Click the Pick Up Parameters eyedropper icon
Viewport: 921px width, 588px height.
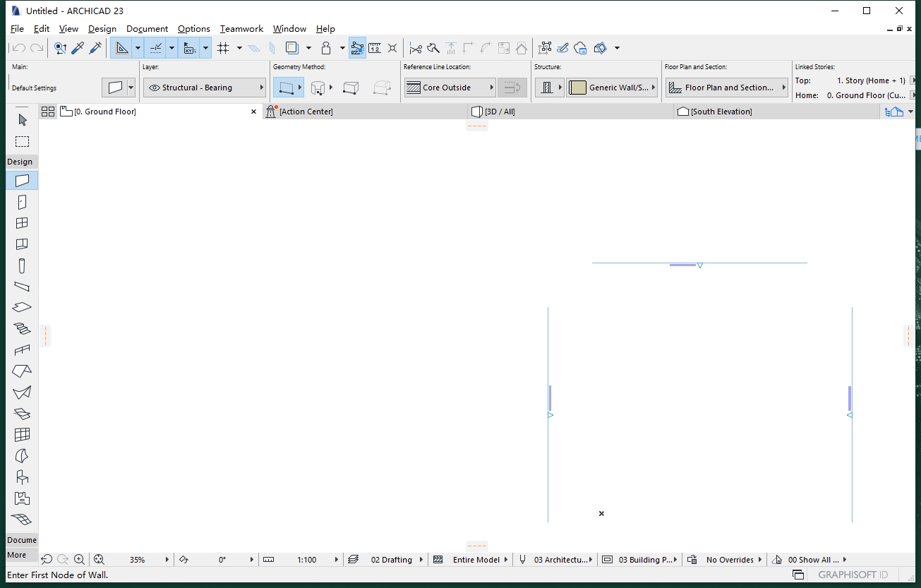(78, 48)
